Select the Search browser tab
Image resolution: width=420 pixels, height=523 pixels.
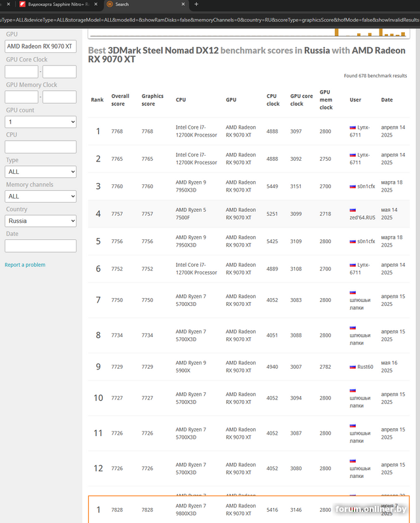click(146, 5)
